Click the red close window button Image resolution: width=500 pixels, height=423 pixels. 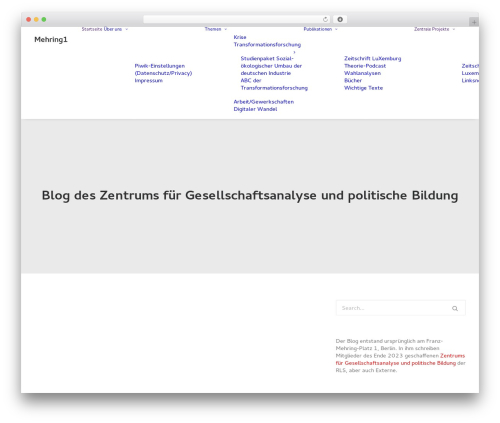click(29, 19)
